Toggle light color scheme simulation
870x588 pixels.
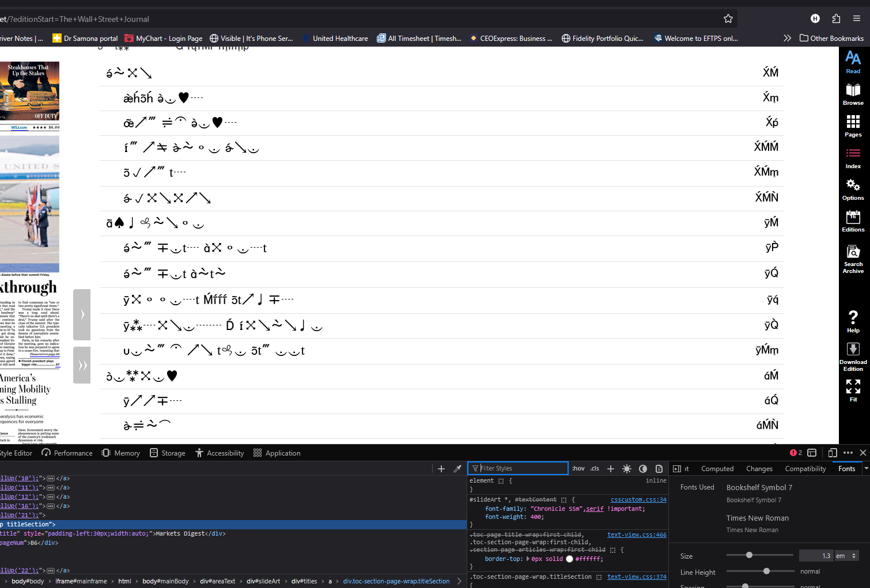click(x=627, y=469)
